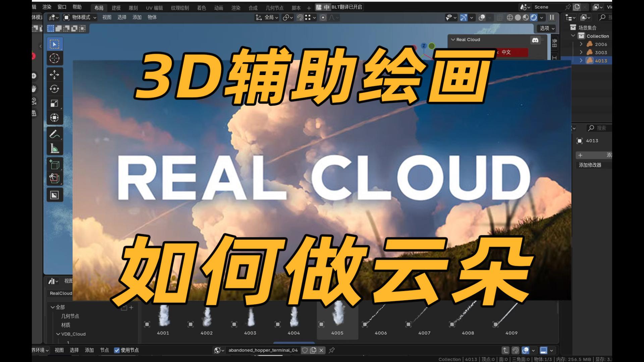Click the add workspace plus button
Image resolution: width=644 pixels, height=362 pixels.
point(309,8)
